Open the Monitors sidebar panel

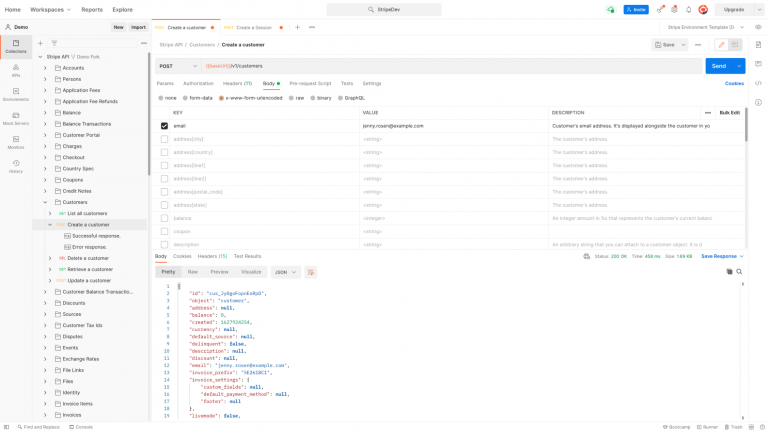click(16, 143)
